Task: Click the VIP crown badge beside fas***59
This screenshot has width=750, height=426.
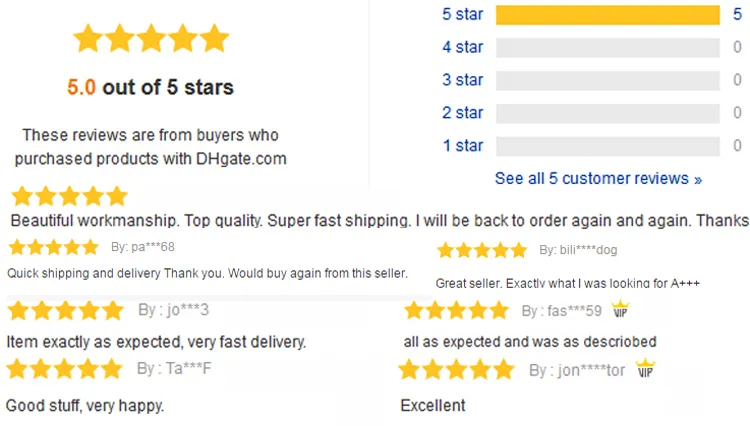Action: pos(620,309)
